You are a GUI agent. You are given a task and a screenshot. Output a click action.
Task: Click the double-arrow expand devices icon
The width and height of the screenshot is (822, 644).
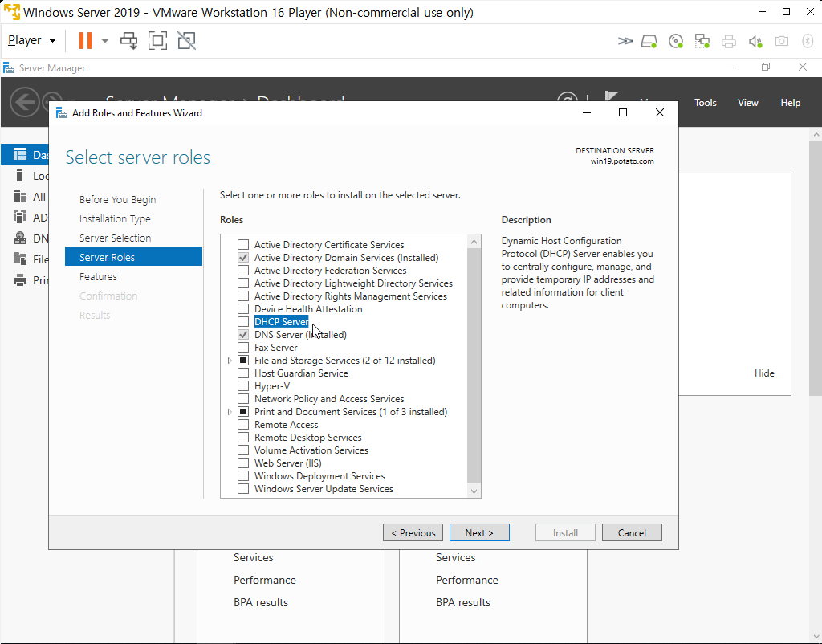pos(625,41)
